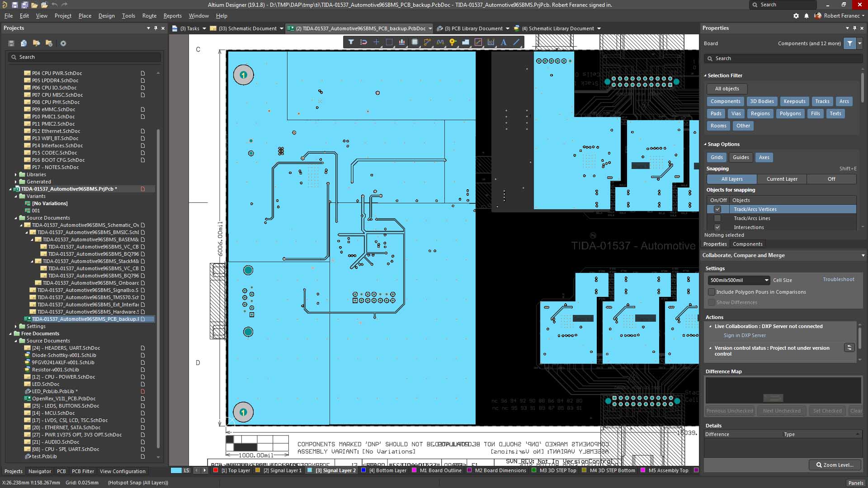This screenshot has width=868, height=488.
Task: Activate the interactive routing tool
Action: 427,42
